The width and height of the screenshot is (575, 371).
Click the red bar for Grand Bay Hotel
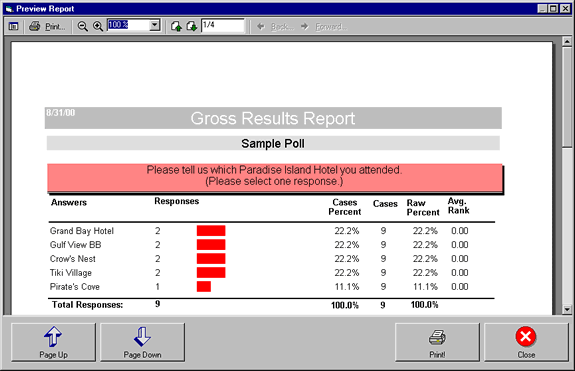click(211, 231)
